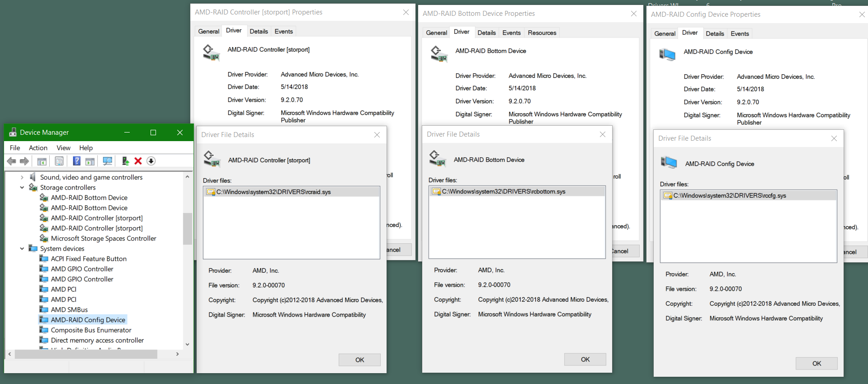Select the rcraid.sys driver file entry
The image size is (868, 384).
pyautogui.click(x=274, y=192)
